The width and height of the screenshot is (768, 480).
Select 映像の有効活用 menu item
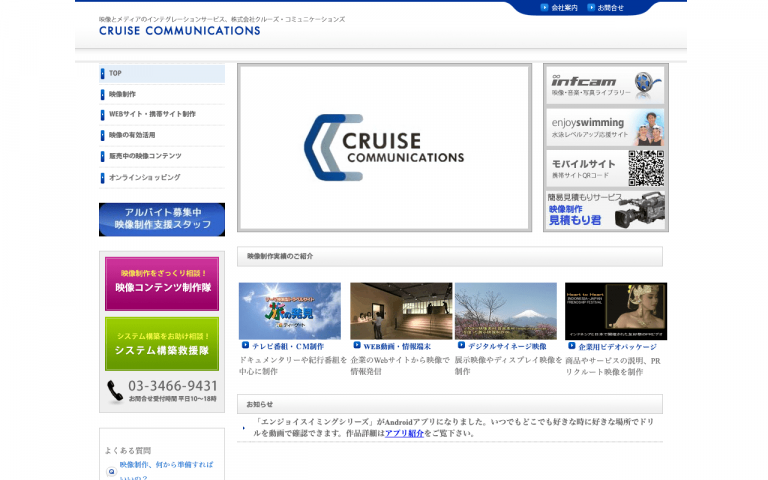tap(162, 135)
